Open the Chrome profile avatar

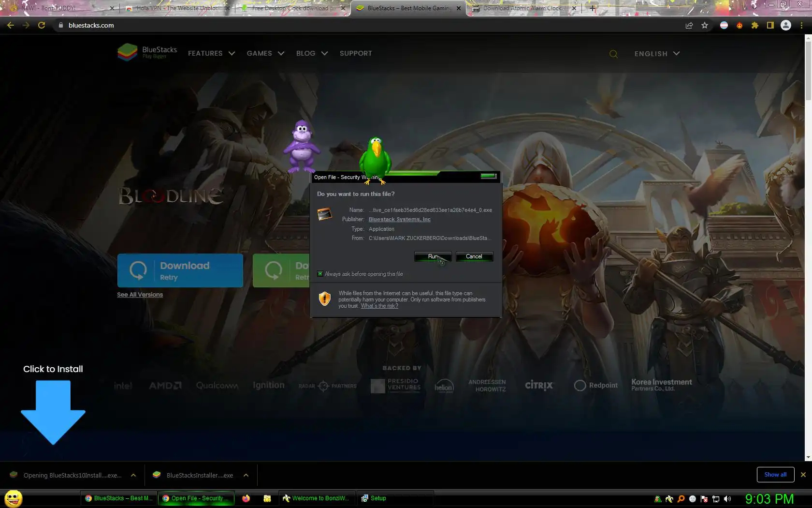click(x=786, y=25)
